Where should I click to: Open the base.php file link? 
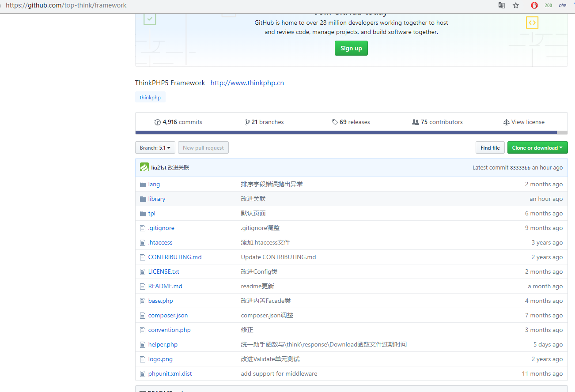pyautogui.click(x=161, y=301)
